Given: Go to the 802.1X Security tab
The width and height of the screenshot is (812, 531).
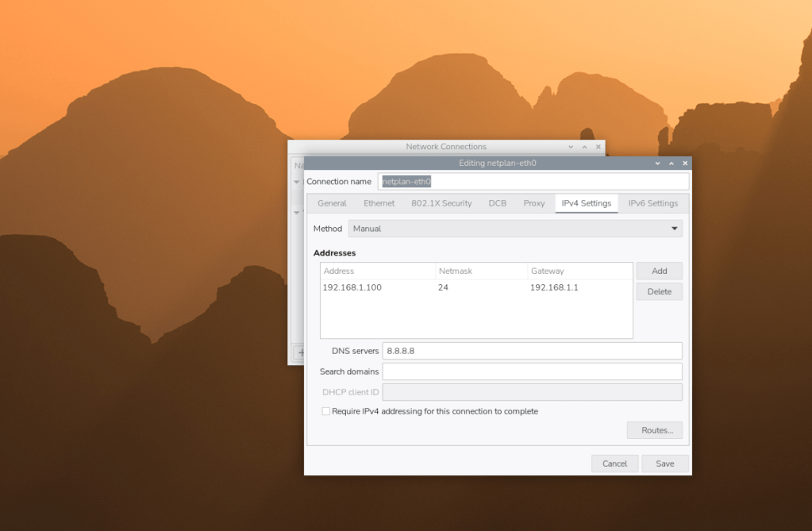Looking at the screenshot, I should [x=441, y=203].
